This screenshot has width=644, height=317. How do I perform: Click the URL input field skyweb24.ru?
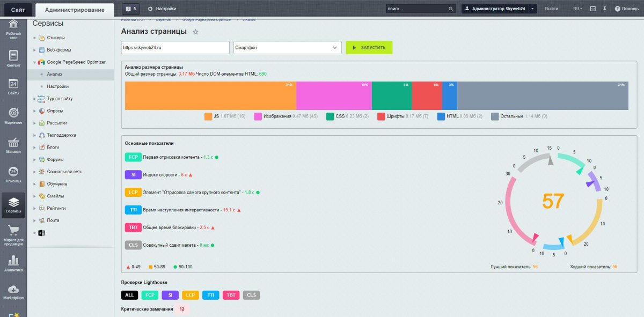175,48
